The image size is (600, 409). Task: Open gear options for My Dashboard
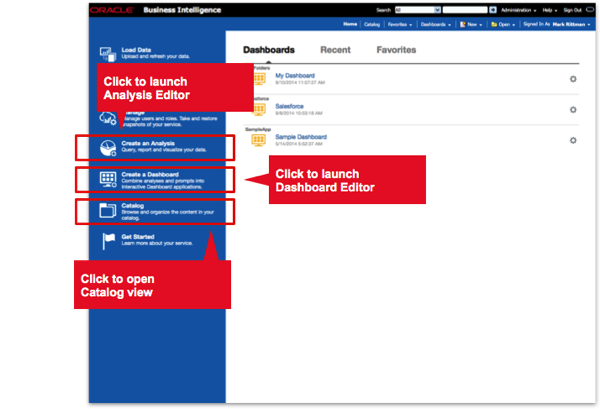pos(573,79)
